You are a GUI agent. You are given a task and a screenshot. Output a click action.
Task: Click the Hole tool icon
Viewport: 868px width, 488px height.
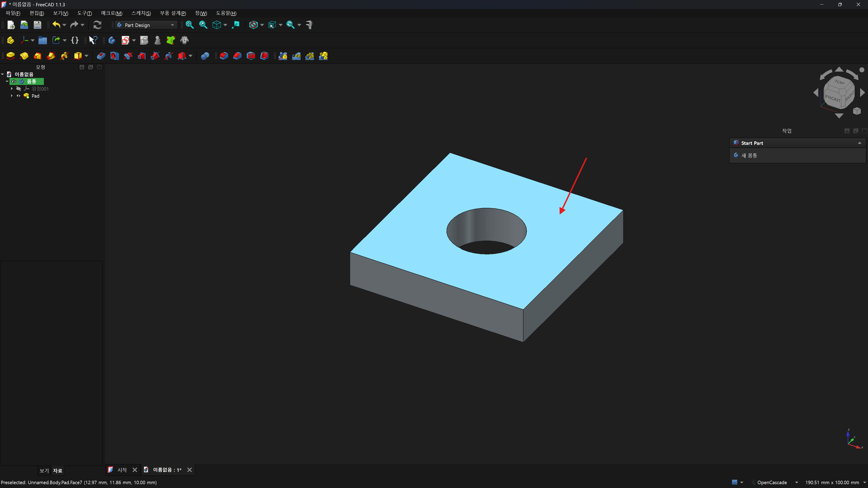[115, 56]
